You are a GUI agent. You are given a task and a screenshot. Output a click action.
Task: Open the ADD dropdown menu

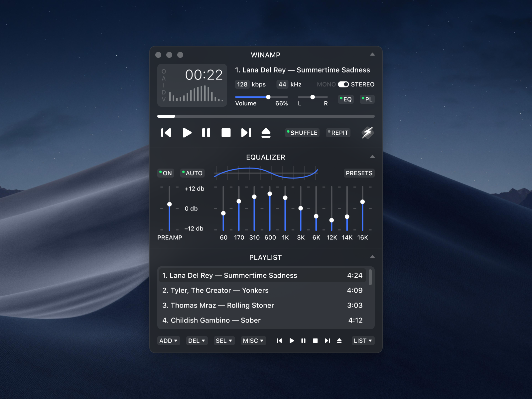point(169,340)
